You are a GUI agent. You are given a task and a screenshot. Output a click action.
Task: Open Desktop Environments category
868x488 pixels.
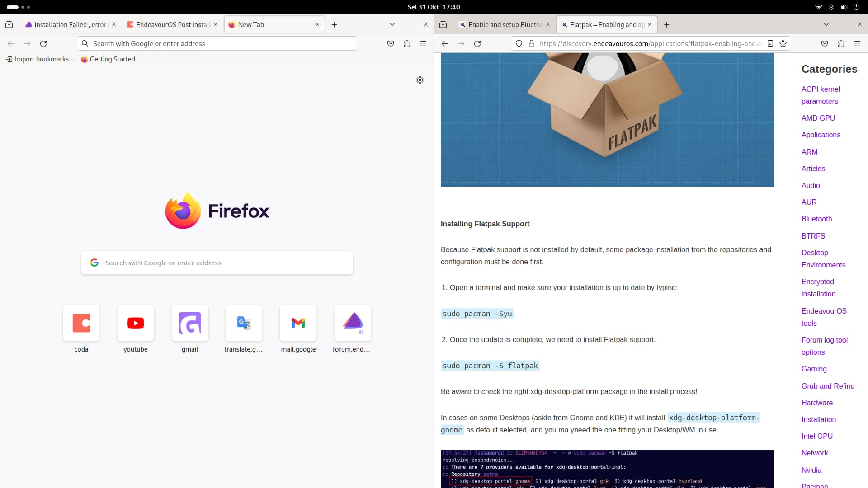point(823,259)
